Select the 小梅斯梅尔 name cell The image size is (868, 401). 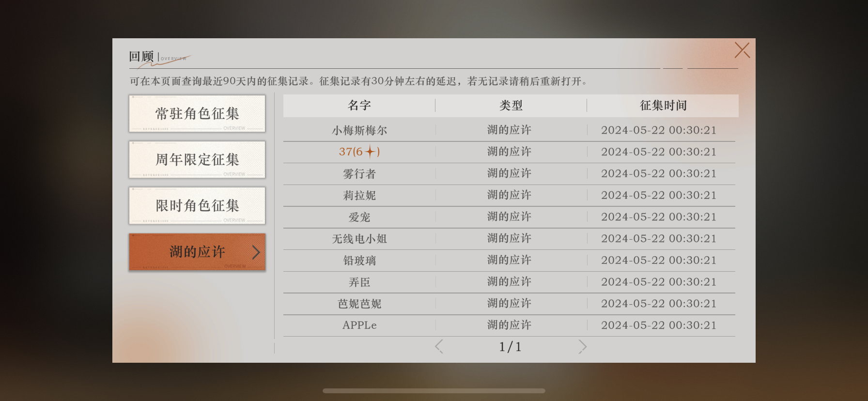(x=359, y=130)
